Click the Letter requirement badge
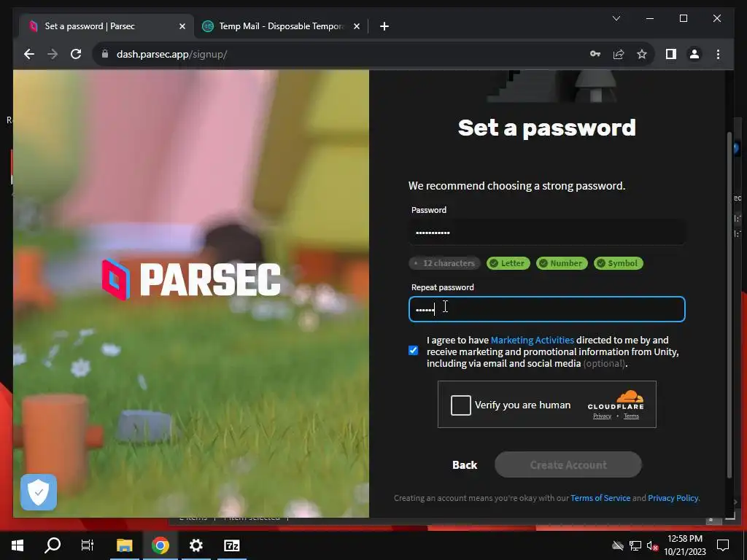This screenshot has height=560, width=747. point(508,263)
